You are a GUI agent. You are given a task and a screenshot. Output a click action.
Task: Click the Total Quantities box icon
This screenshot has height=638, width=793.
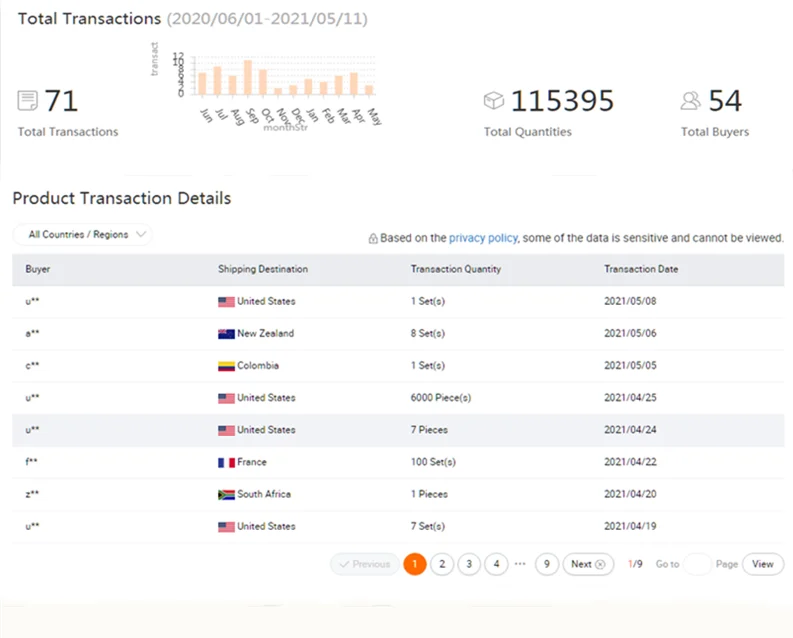(x=493, y=101)
